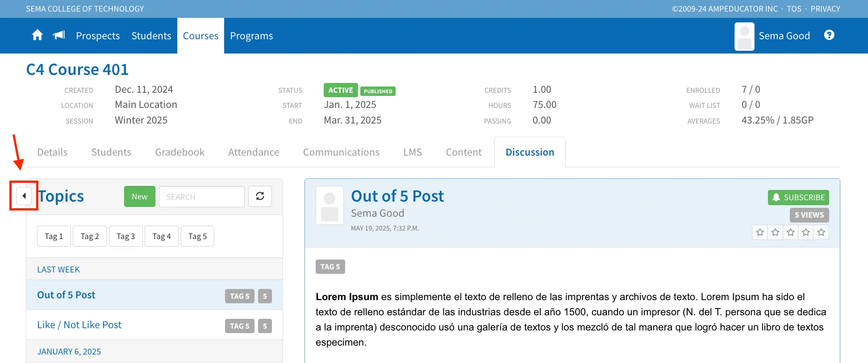Click the 5 VIEWS badge
This screenshot has width=868, height=363.
(x=809, y=215)
